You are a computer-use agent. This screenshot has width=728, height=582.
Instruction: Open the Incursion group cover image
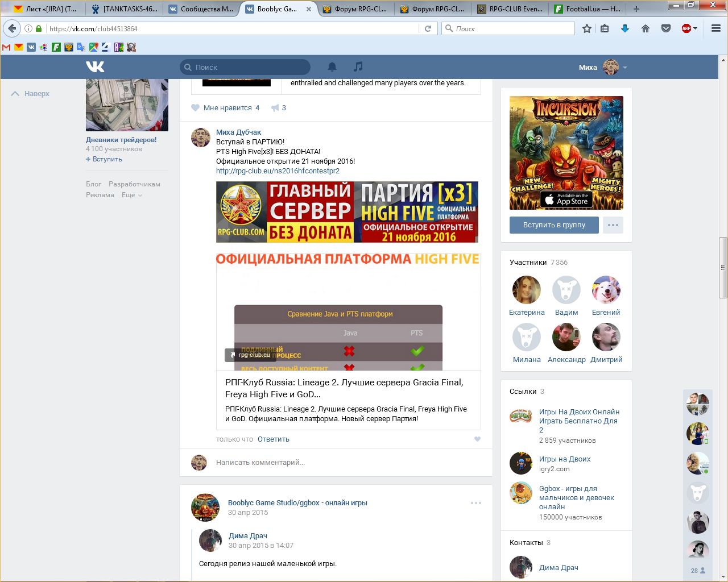coord(566,153)
